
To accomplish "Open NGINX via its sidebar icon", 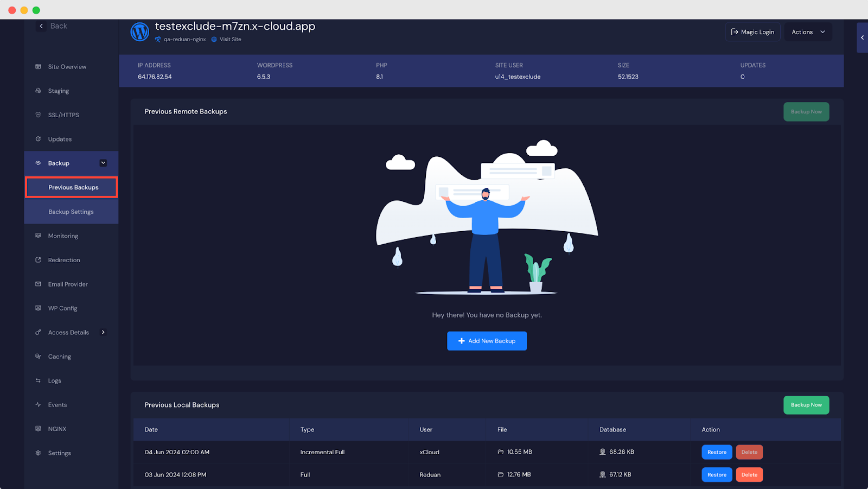I will pos(37,428).
